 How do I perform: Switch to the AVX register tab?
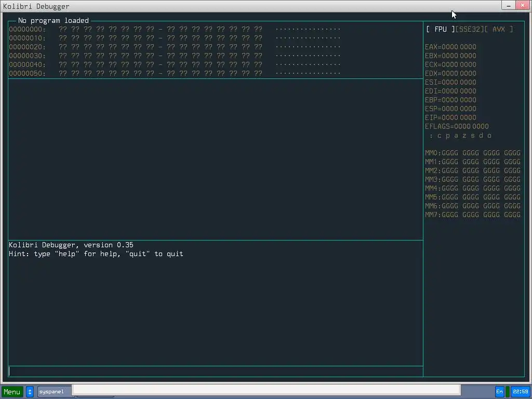pos(498,29)
